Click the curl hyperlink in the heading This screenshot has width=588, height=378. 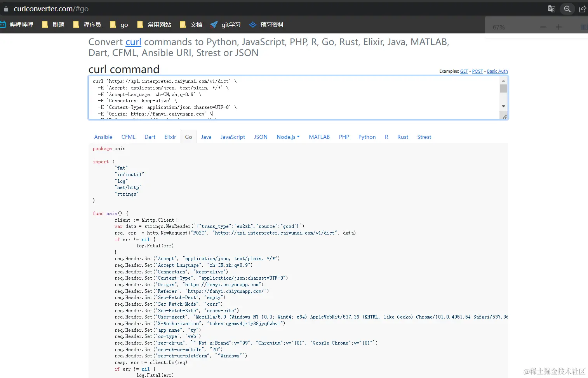click(133, 42)
